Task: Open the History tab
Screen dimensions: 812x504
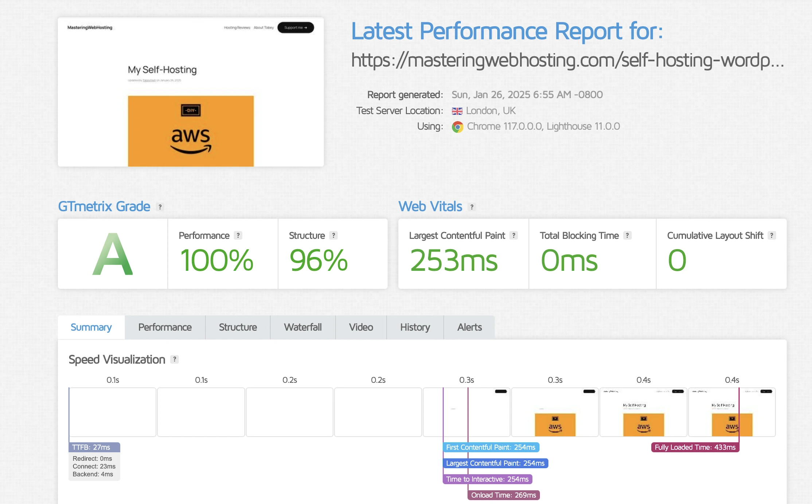Action: tap(415, 327)
